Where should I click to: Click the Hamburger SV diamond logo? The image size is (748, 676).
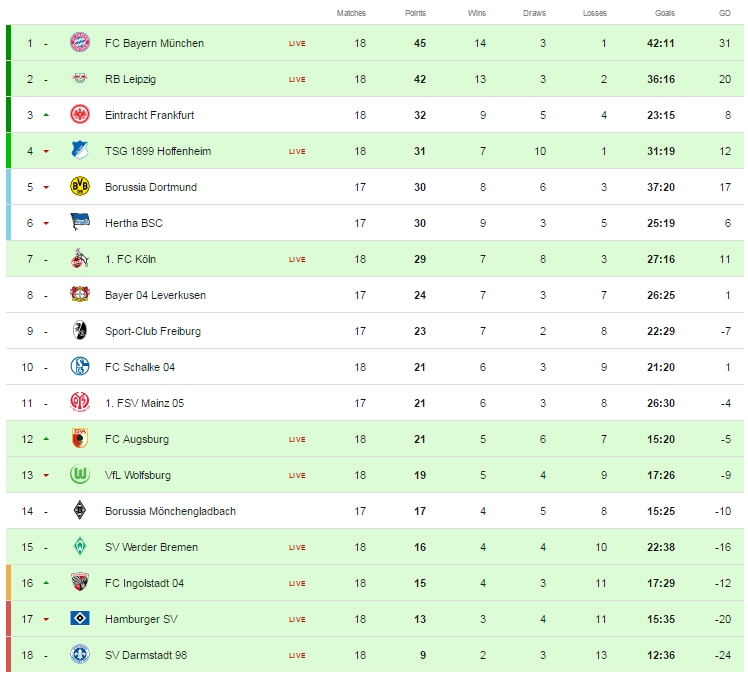tap(80, 619)
